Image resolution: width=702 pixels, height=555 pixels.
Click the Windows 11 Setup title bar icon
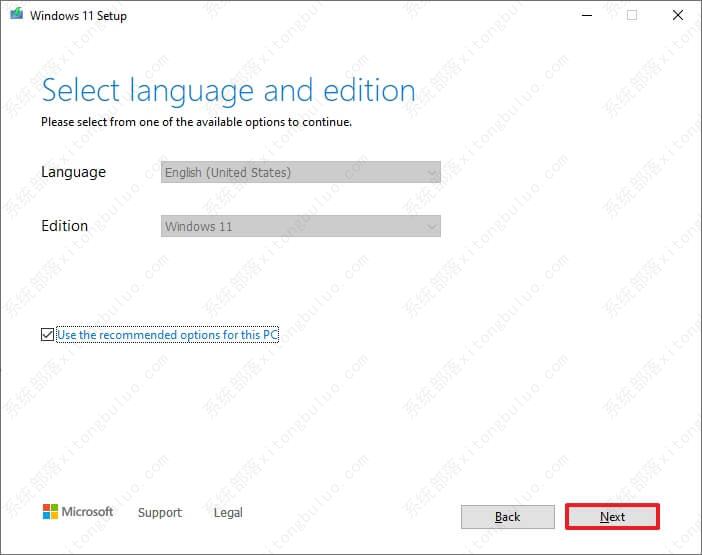click(14, 15)
